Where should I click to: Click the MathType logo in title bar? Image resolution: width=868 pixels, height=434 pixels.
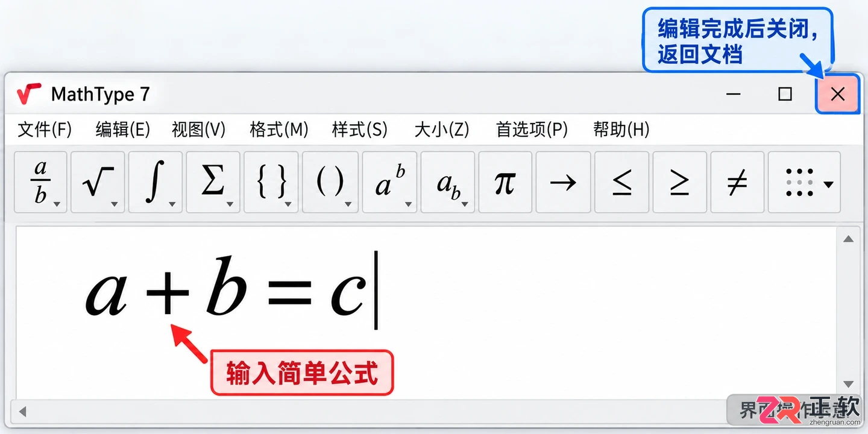point(29,93)
